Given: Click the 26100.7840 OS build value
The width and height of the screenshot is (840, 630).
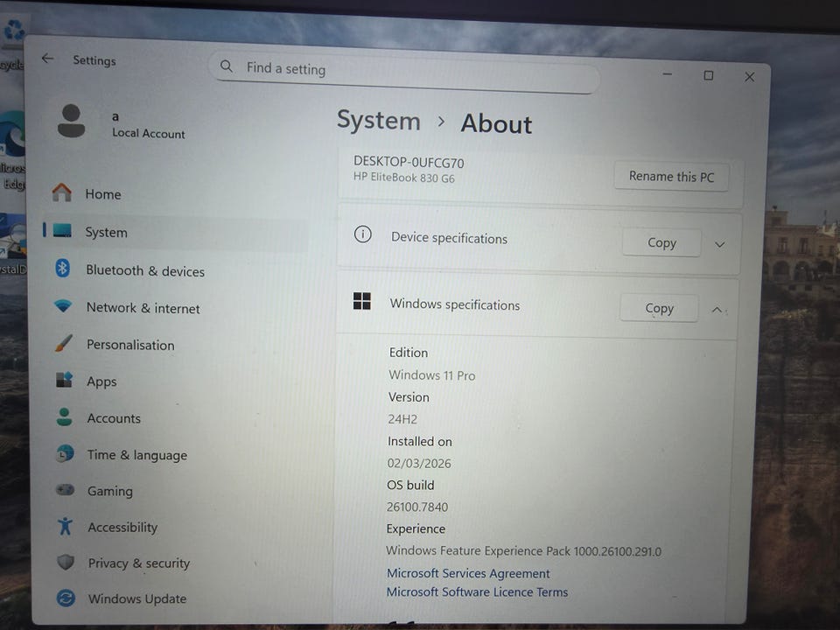Looking at the screenshot, I should pyautogui.click(x=417, y=507).
